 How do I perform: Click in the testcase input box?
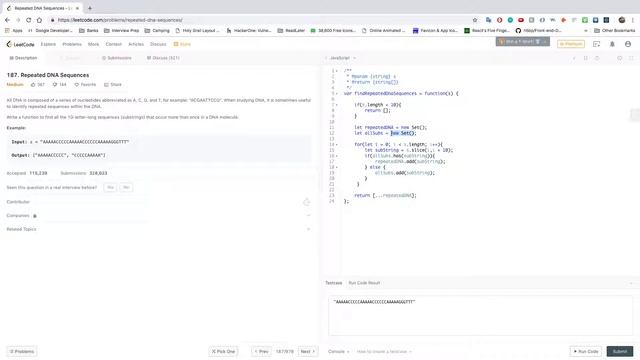click(480, 316)
